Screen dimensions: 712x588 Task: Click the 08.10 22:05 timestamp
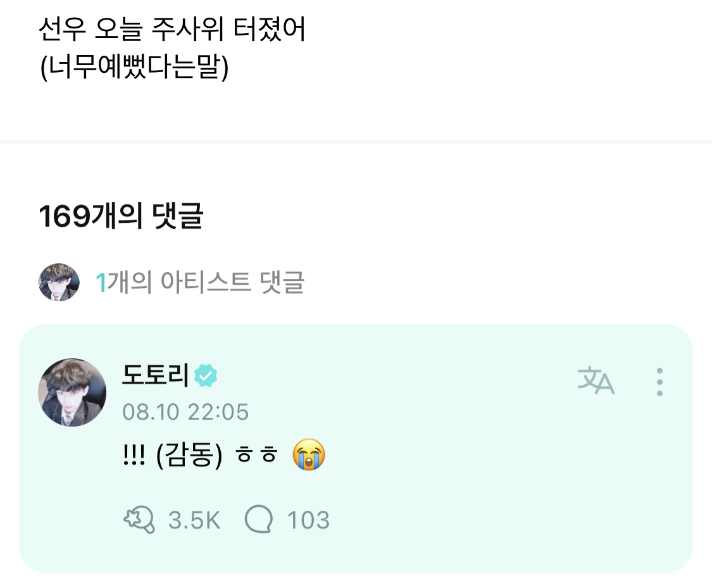185,412
